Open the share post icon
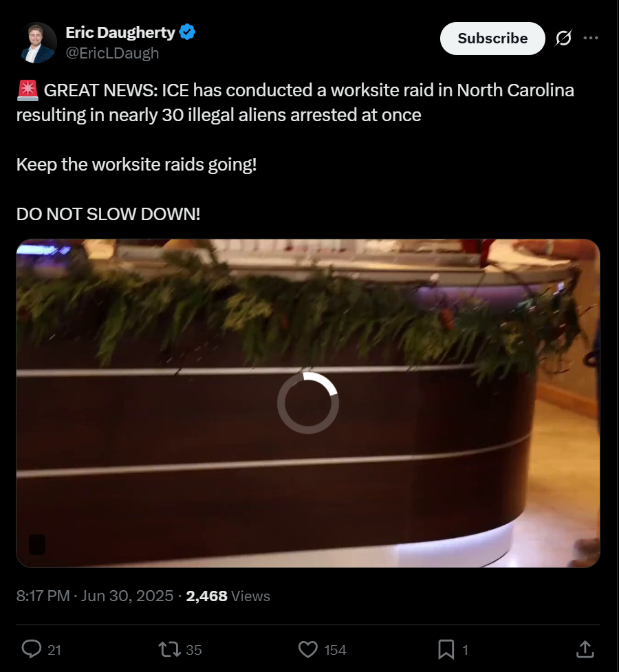Screen dimensions: 619x672 point(585,649)
